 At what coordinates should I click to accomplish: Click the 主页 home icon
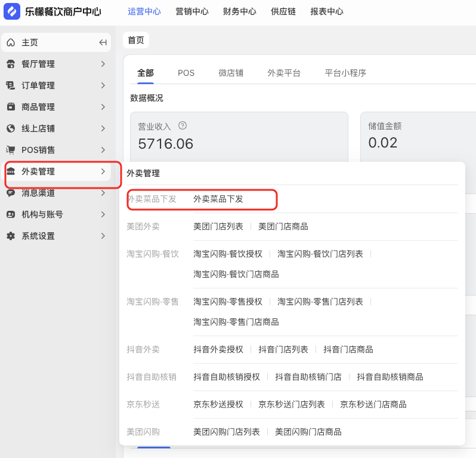tap(11, 42)
